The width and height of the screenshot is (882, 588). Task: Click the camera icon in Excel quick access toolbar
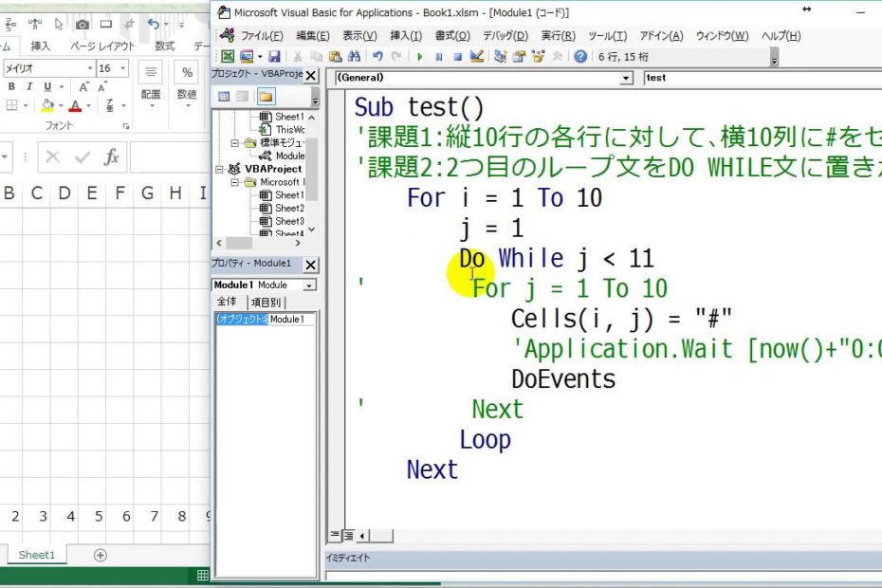coord(83,24)
